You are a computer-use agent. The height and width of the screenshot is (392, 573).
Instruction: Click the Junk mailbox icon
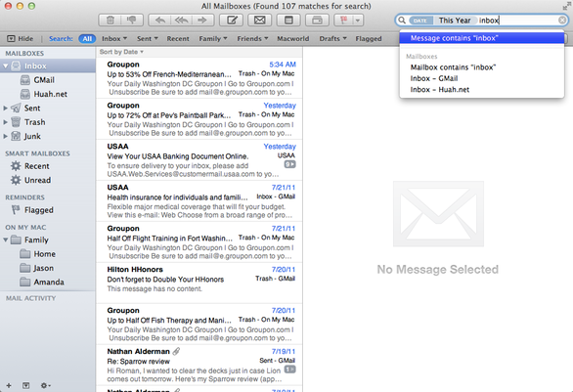(x=16, y=136)
